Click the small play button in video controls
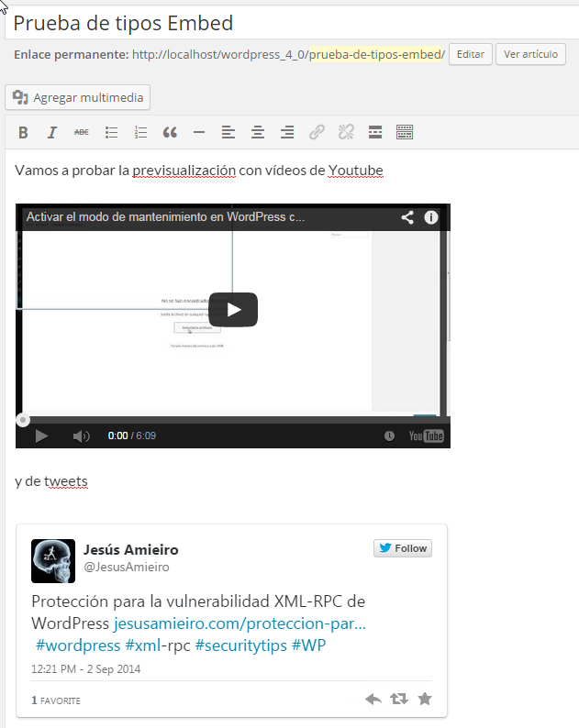The height and width of the screenshot is (728, 579). click(41, 436)
